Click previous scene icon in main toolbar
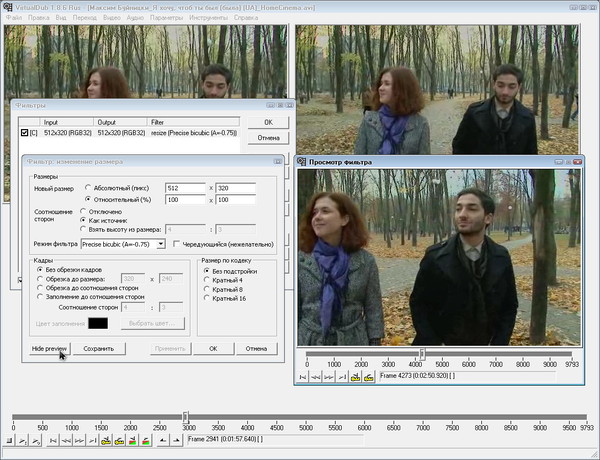 click(132, 440)
